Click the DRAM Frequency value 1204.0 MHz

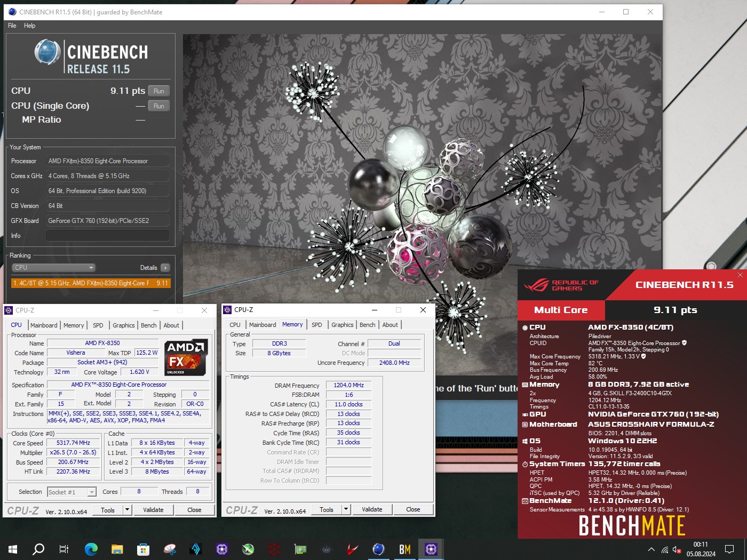348,385
